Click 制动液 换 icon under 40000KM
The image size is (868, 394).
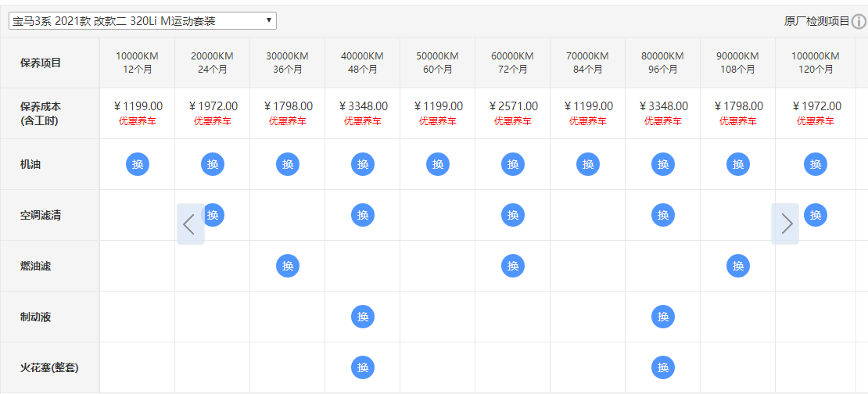pyautogui.click(x=363, y=317)
